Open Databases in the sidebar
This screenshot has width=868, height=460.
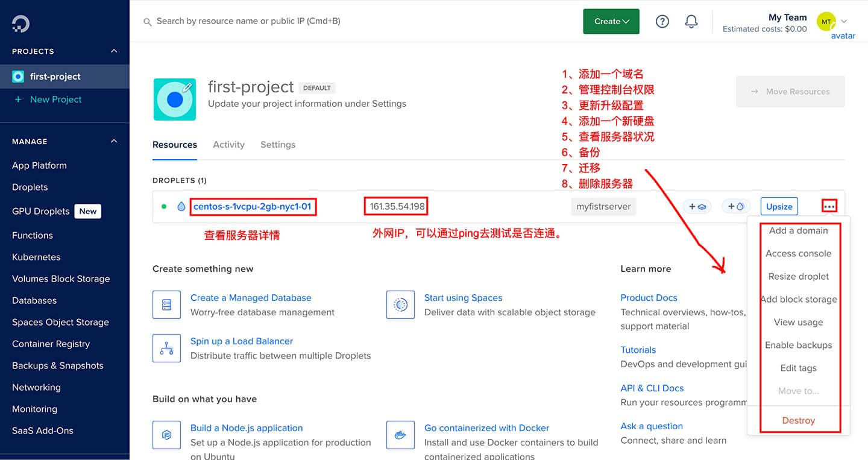[34, 300]
